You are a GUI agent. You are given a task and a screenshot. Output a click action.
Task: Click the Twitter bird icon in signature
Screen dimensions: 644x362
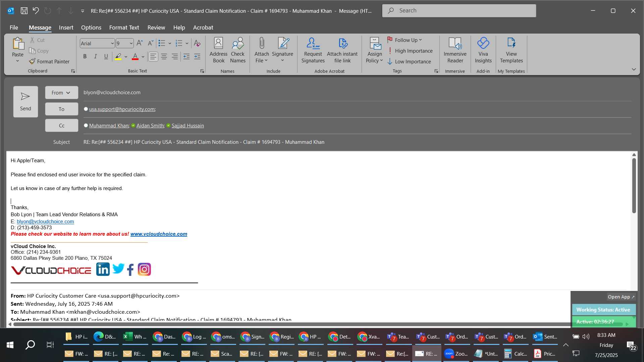(x=118, y=269)
